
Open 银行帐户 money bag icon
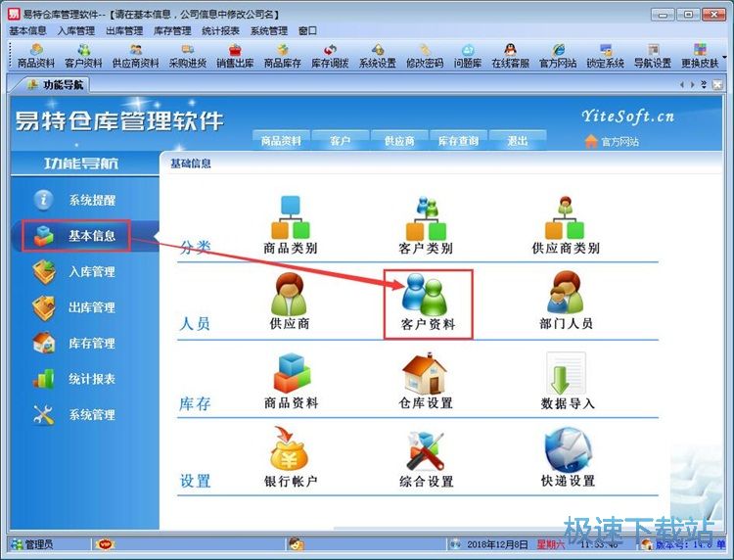291,457
